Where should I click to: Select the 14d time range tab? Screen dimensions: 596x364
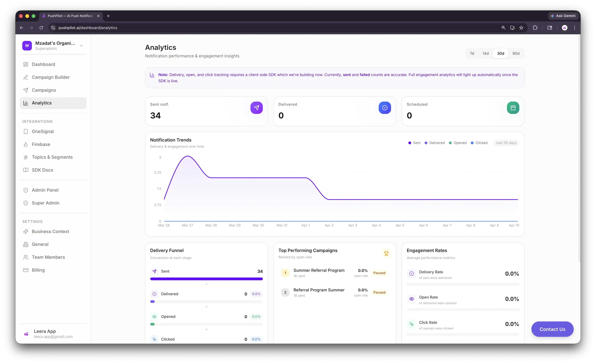click(485, 53)
